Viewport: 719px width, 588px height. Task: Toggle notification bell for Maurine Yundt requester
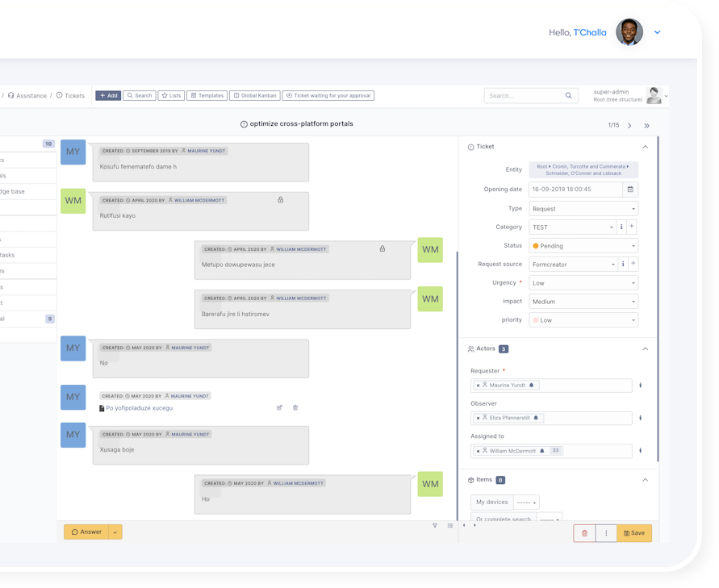tap(532, 386)
